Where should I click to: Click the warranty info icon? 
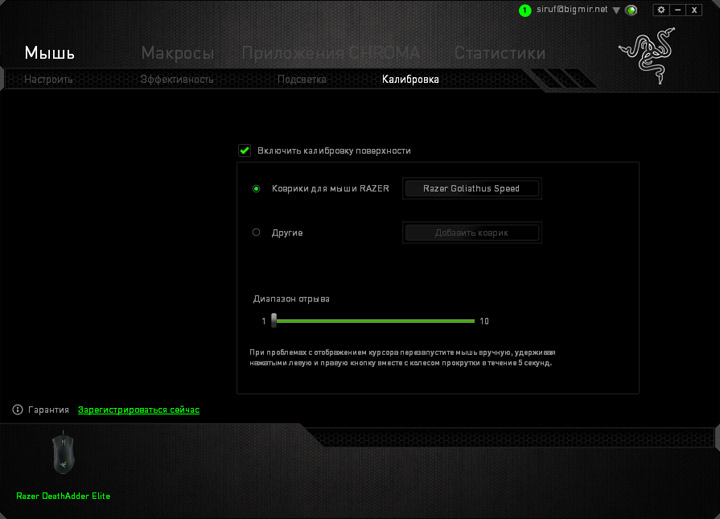(x=17, y=410)
